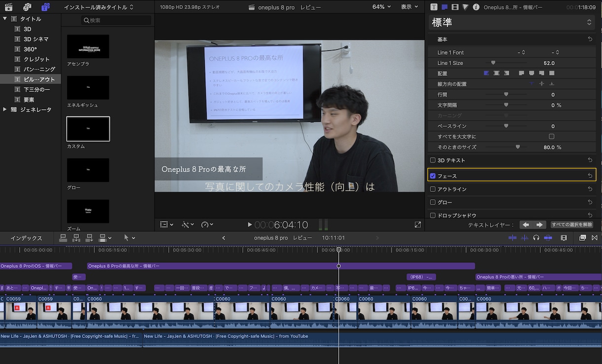Toggle audio skimming icon
The image size is (602, 364).
click(525, 238)
